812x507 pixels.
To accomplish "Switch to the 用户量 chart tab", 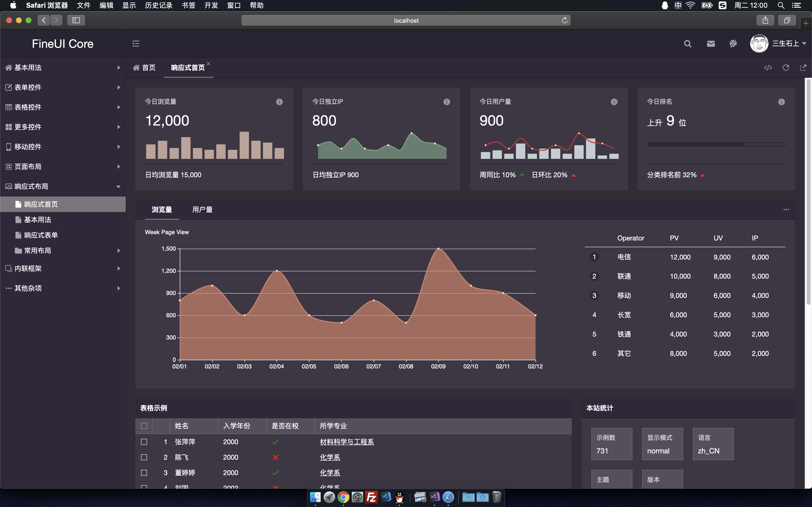I will 202,210.
